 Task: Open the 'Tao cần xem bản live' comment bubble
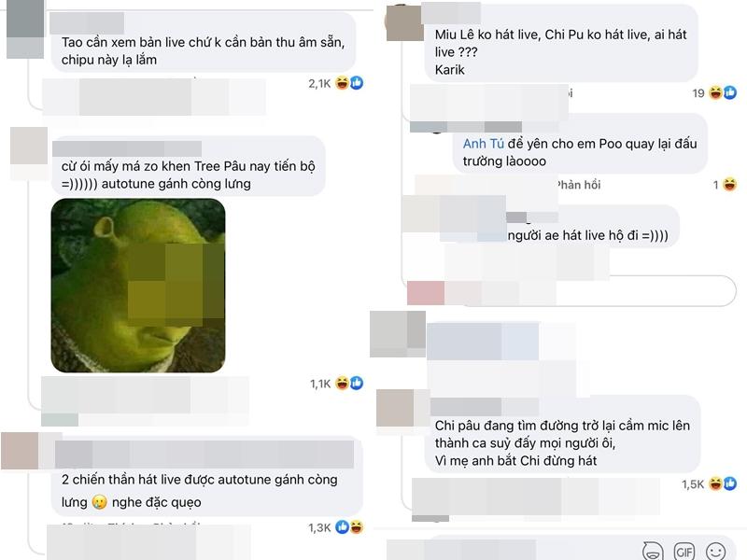tap(204, 42)
